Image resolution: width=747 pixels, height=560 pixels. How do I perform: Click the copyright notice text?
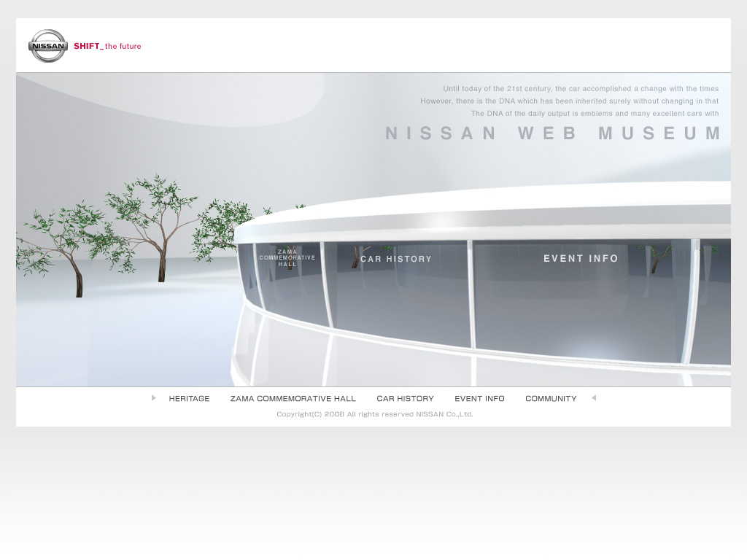pos(375,414)
